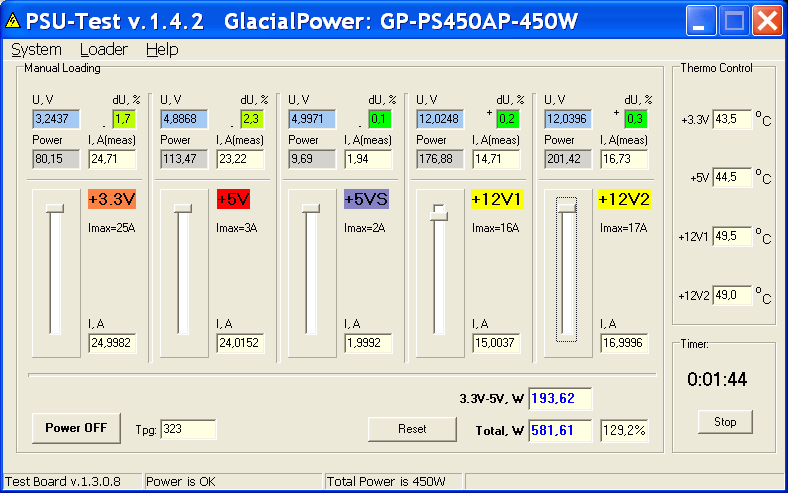This screenshot has height=493, width=788.
Task: Click the +12V2 load slider thumb
Action: [x=567, y=208]
